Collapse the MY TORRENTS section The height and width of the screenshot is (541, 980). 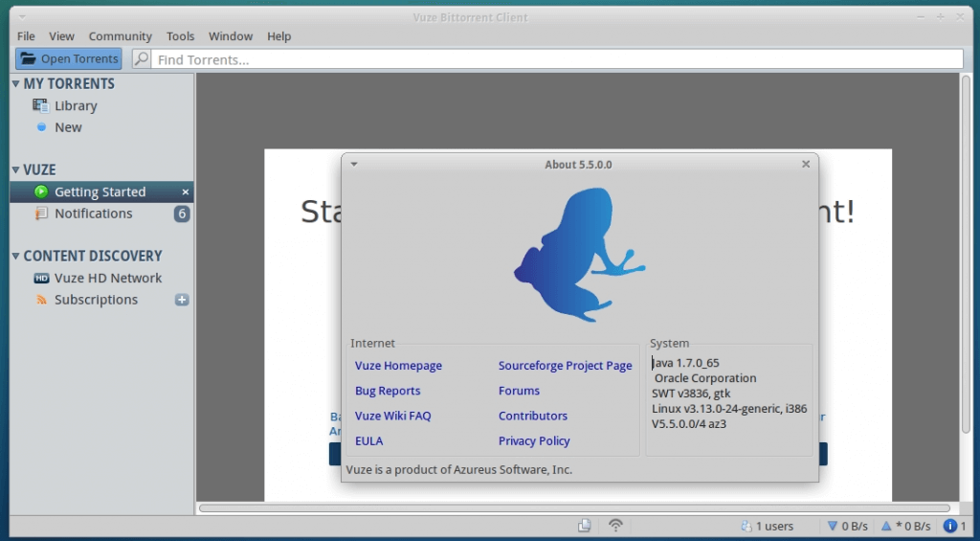coord(16,84)
